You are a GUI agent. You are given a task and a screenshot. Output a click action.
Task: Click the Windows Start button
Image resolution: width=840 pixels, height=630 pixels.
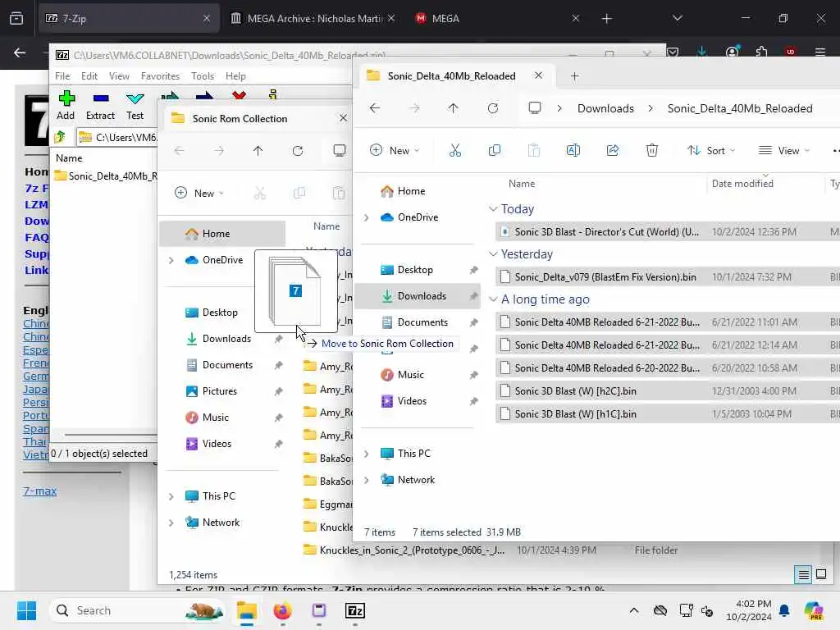[26, 610]
